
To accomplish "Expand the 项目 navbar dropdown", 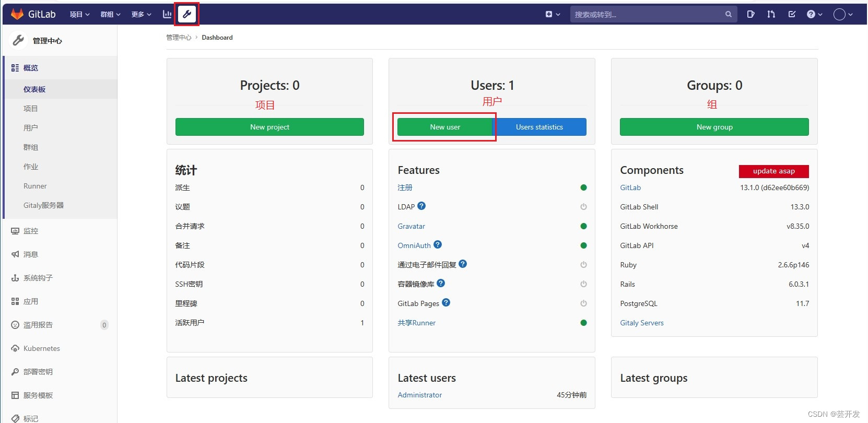I will [x=80, y=14].
